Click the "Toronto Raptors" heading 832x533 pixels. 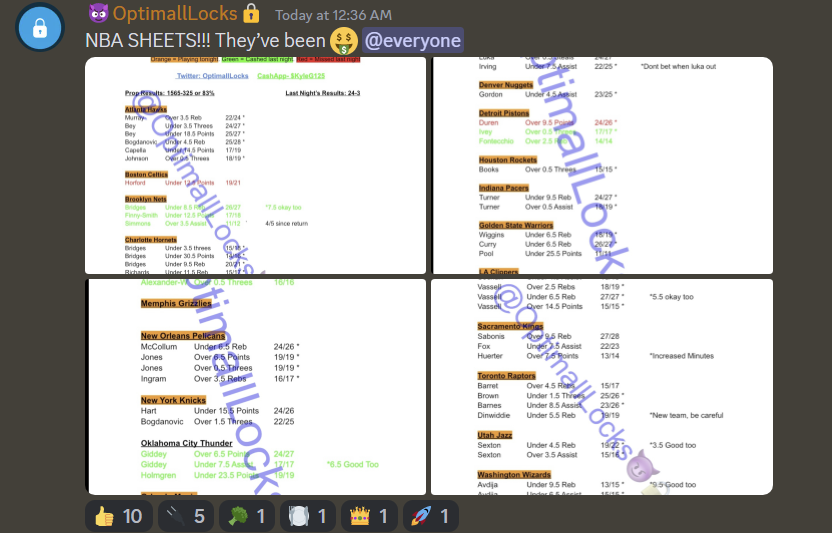click(506, 375)
